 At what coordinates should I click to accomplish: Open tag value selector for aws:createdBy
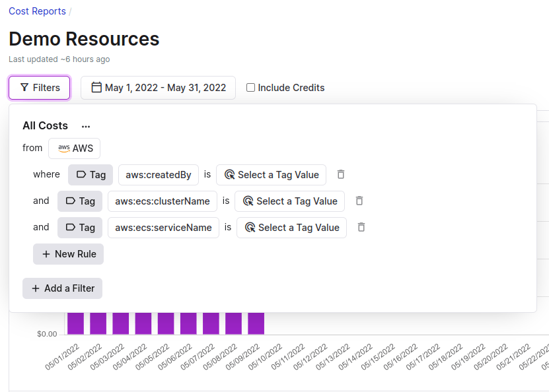click(271, 175)
